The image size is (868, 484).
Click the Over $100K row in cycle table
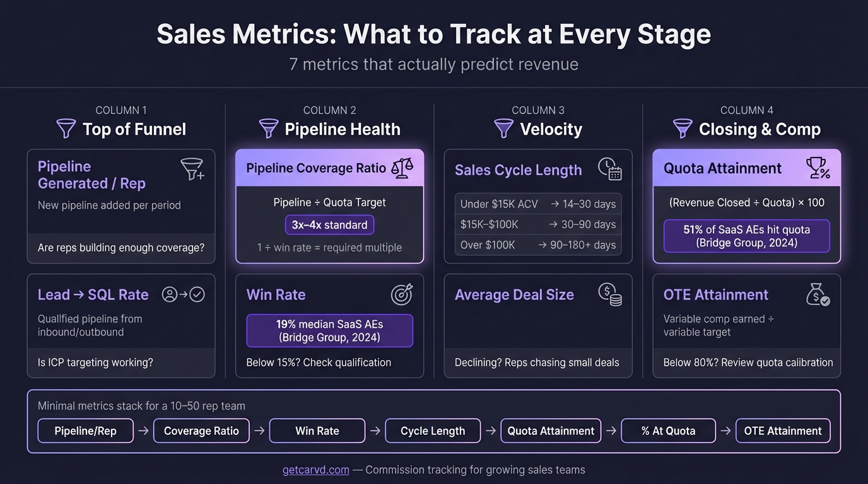click(x=538, y=245)
